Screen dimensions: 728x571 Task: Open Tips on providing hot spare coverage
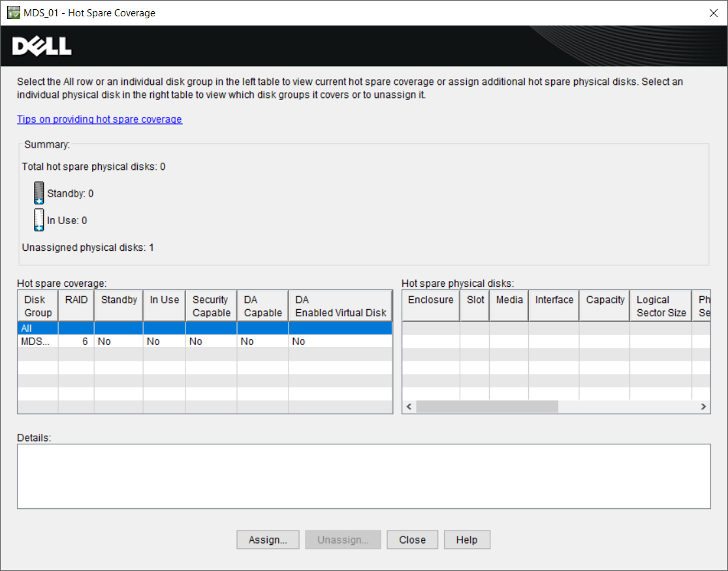pos(99,119)
